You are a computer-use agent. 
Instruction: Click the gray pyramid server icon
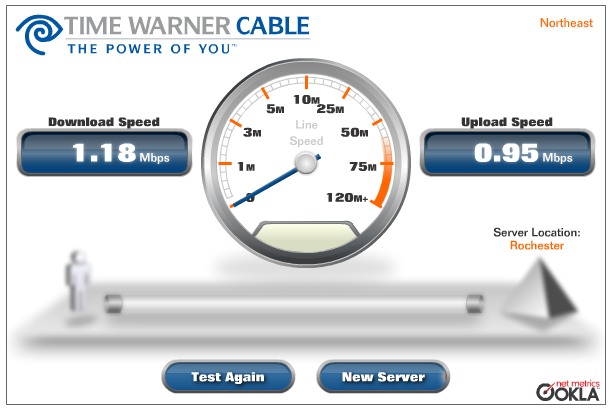540,293
